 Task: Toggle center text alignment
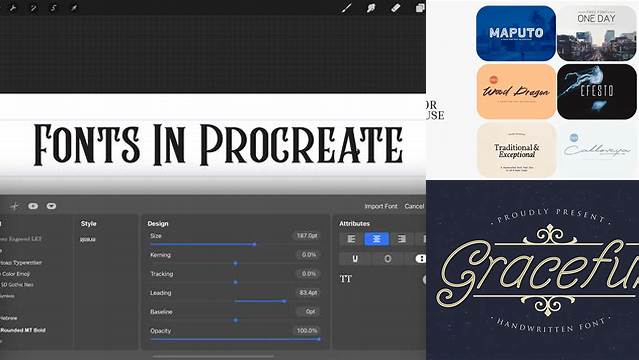click(x=377, y=239)
